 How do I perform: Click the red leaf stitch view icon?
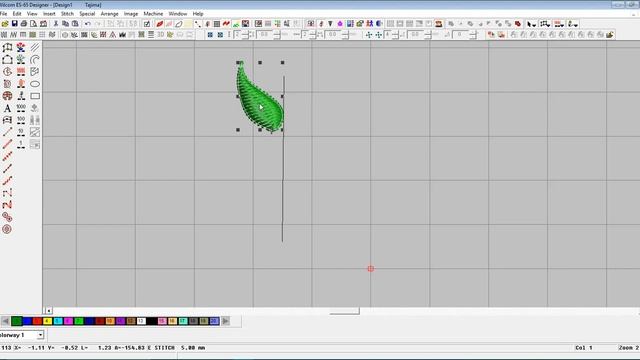coord(160,24)
